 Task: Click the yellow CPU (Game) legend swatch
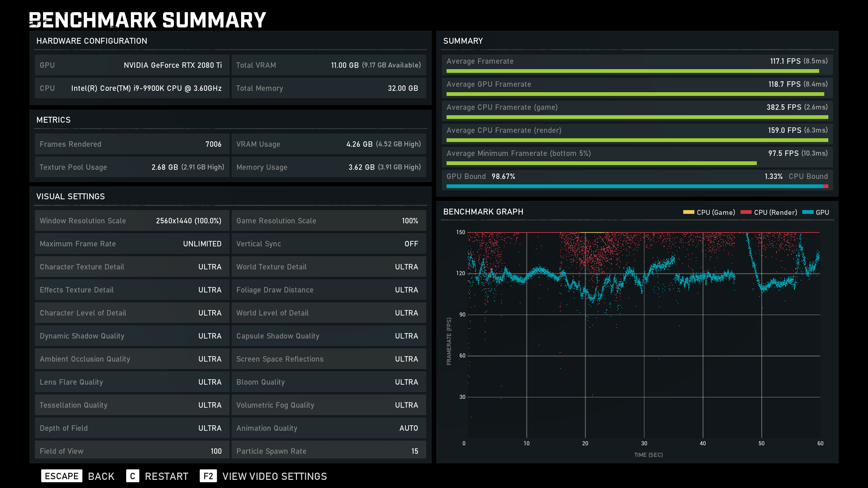tap(688, 212)
